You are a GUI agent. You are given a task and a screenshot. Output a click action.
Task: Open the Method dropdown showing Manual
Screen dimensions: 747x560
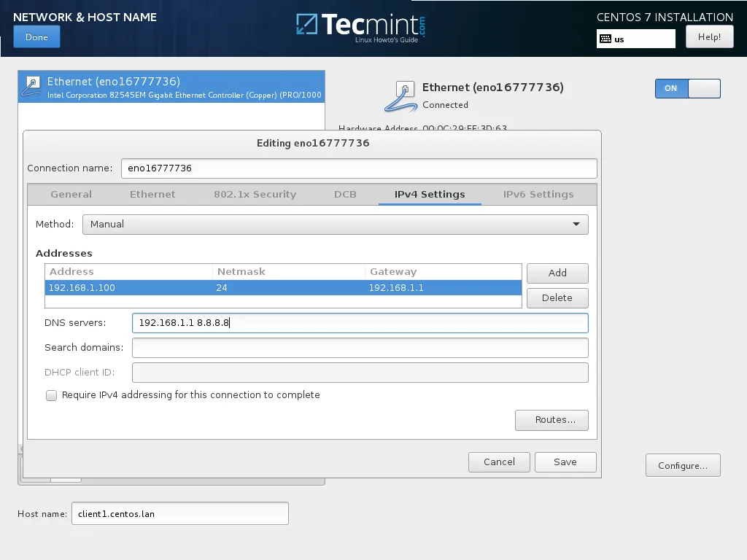click(x=335, y=224)
